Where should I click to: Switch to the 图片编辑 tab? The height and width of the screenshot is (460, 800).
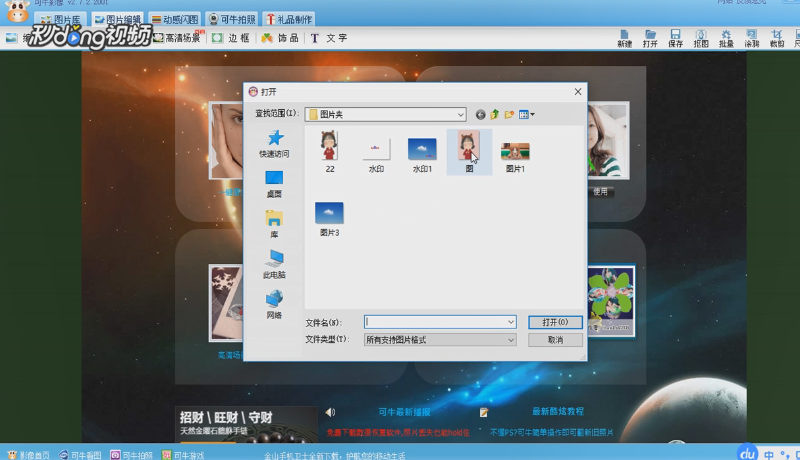(x=118, y=19)
